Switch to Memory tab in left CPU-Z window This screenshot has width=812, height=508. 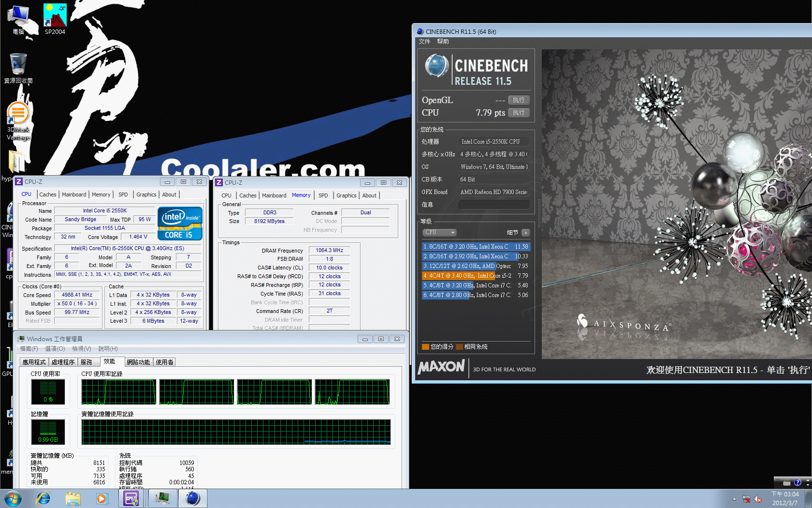[101, 194]
